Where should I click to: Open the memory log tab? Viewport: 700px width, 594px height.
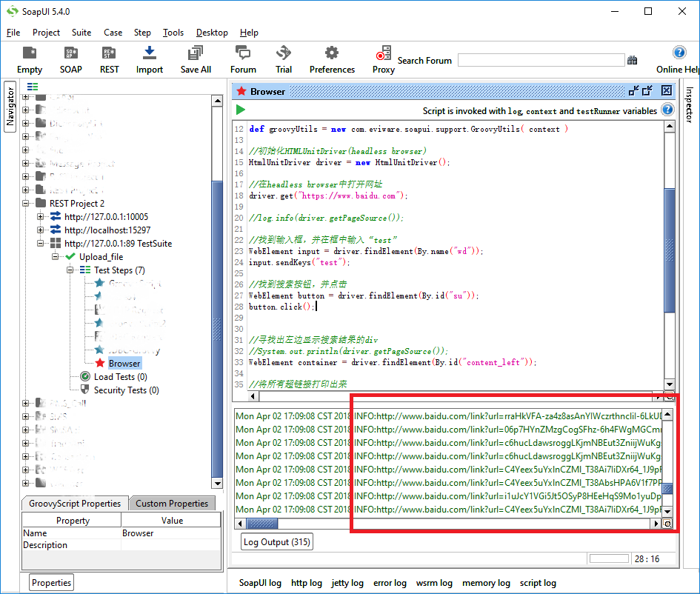pos(486,583)
